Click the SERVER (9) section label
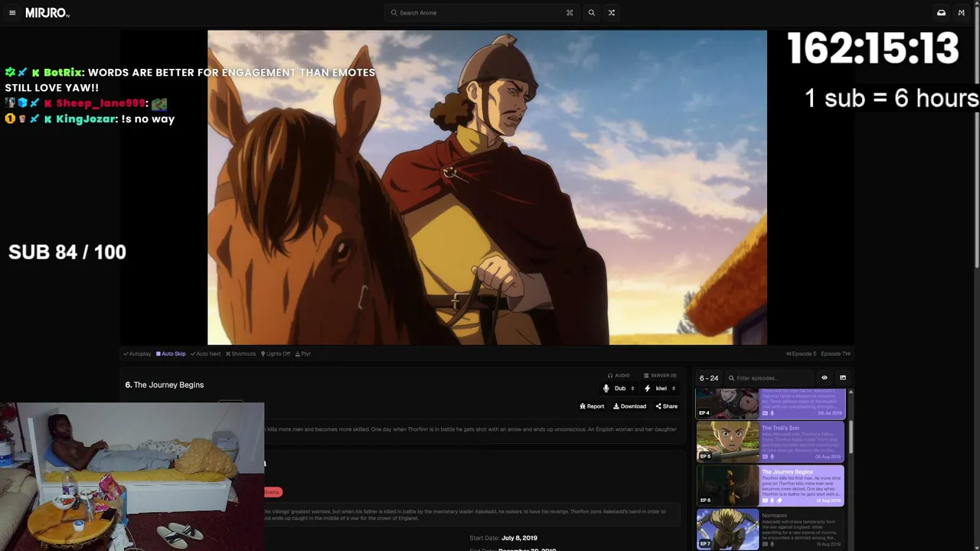The image size is (980, 551). pos(660,376)
